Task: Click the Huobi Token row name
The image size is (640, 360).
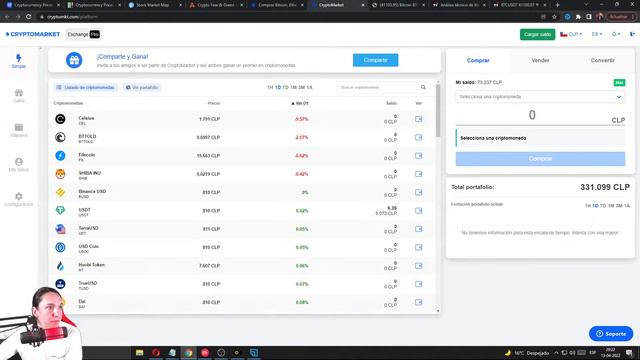Action: (x=91, y=265)
